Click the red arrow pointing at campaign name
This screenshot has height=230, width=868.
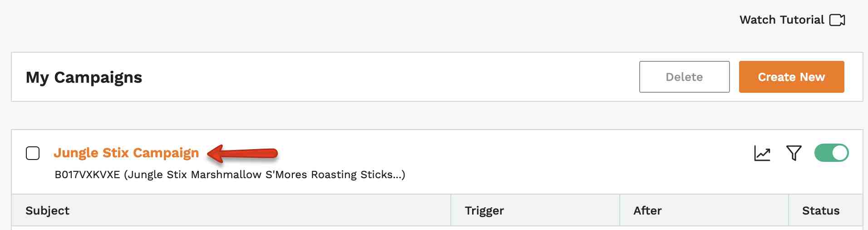pos(242,153)
